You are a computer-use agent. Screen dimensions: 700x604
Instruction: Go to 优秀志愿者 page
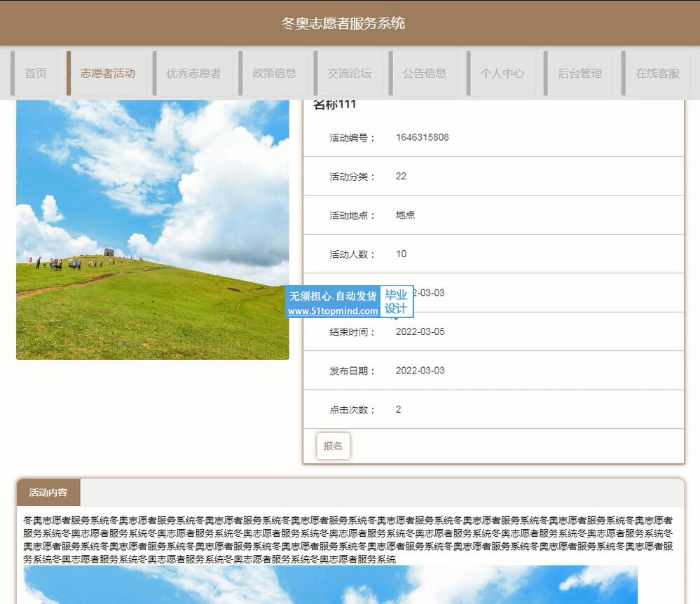[193, 73]
